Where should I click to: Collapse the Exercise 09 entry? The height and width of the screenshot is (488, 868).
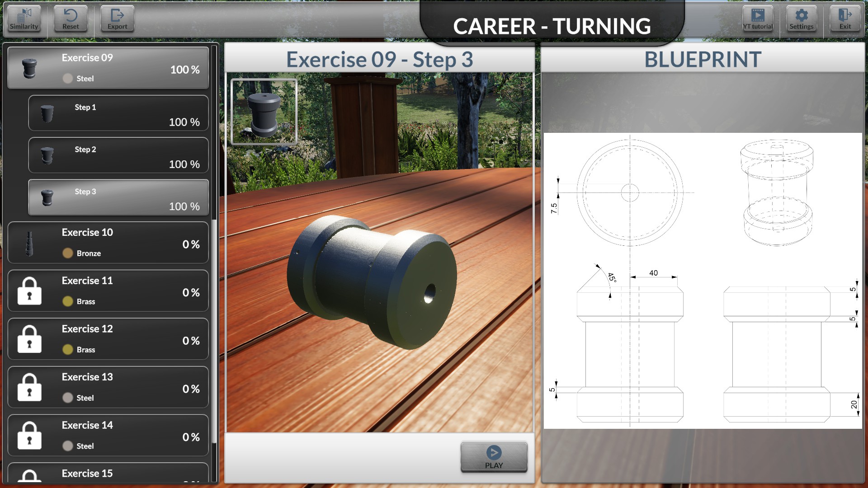pyautogui.click(x=108, y=68)
